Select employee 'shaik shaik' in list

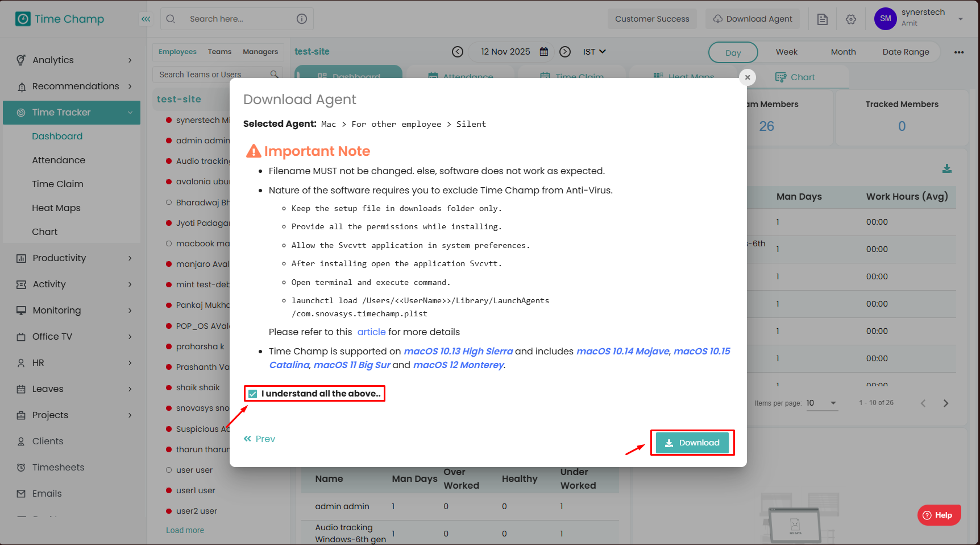[198, 388]
